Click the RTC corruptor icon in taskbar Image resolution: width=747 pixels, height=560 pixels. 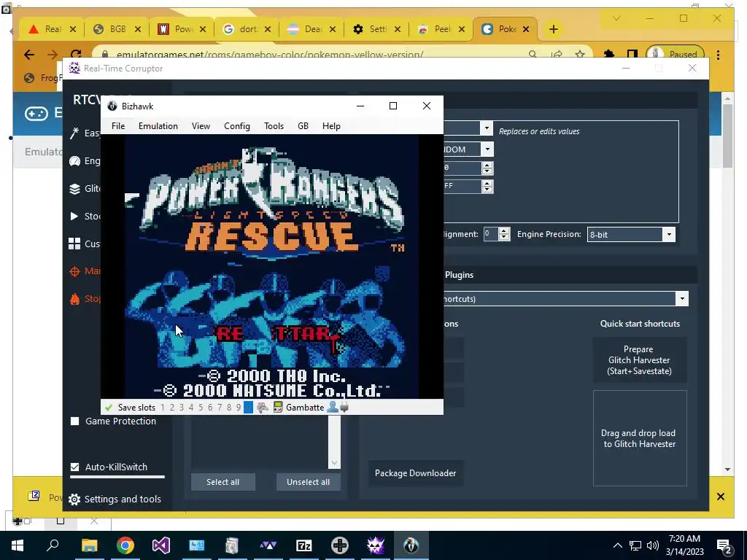376,545
